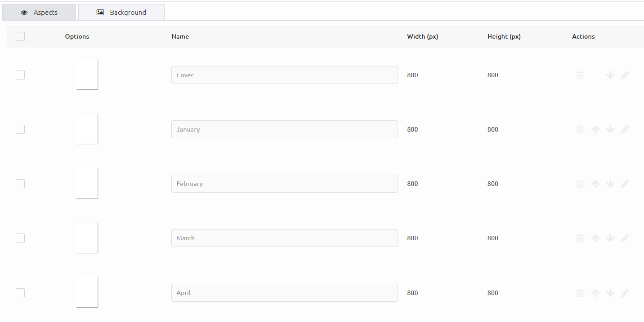The image size is (644, 322).
Task: Check the Cover row checkbox
Action: click(20, 75)
